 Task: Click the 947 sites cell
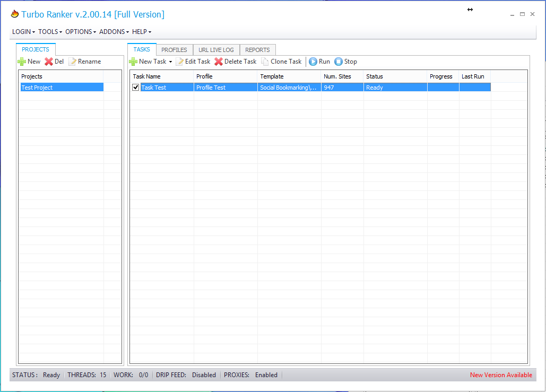point(342,88)
